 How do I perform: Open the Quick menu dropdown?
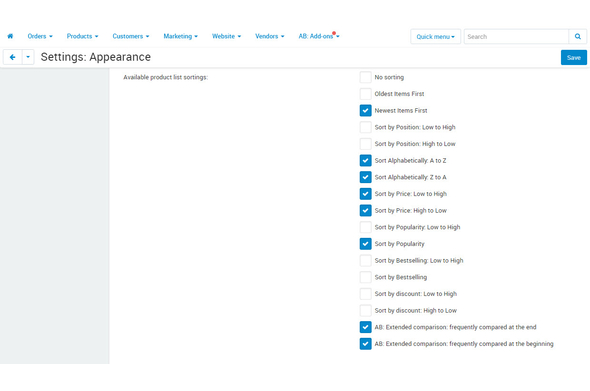(435, 37)
